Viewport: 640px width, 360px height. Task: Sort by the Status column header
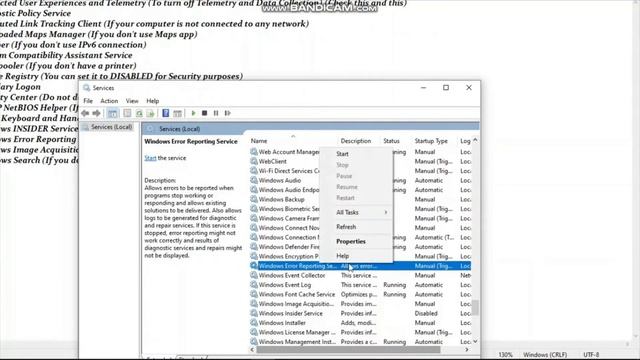coord(391,141)
